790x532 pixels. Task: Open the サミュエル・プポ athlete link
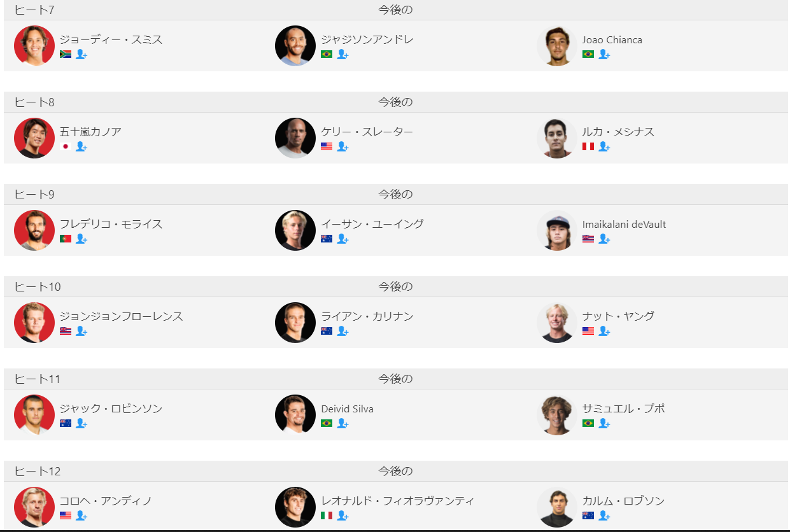pyautogui.click(x=623, y=409)
